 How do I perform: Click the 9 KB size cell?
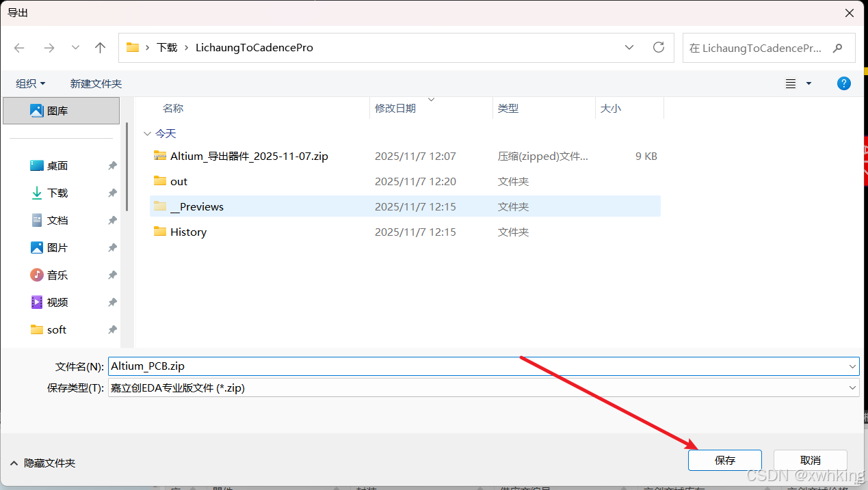click(646, 156)
